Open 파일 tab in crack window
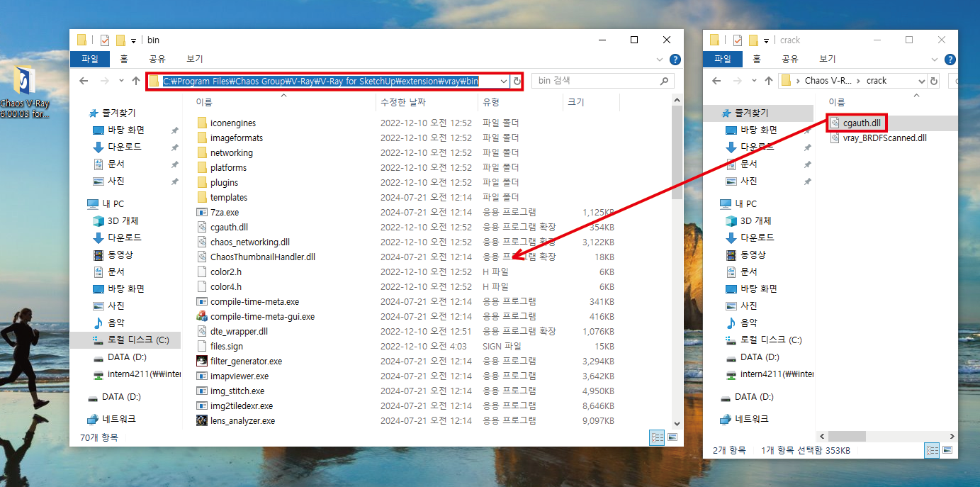This screenshot has width=980, height=487. [x=723, y=59]
